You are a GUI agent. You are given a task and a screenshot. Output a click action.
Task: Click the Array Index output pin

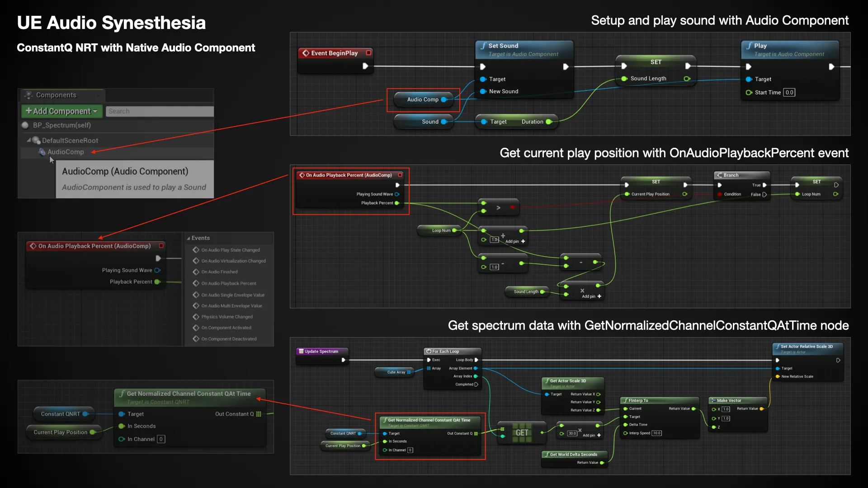click(x=476, y=376)
